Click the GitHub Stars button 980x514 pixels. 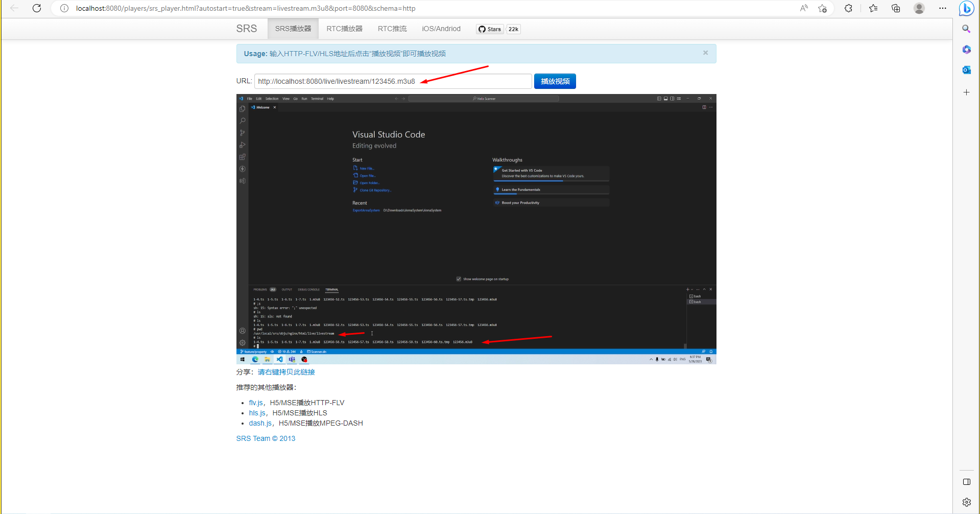pyautogui.click(x=490, y=29)
